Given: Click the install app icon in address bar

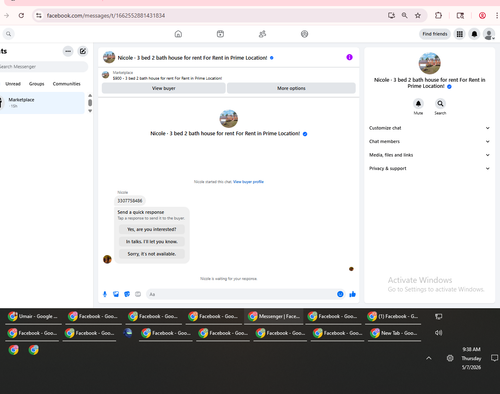Looking at the screenshot, I should pyautogui.click(x=391, y=15).
